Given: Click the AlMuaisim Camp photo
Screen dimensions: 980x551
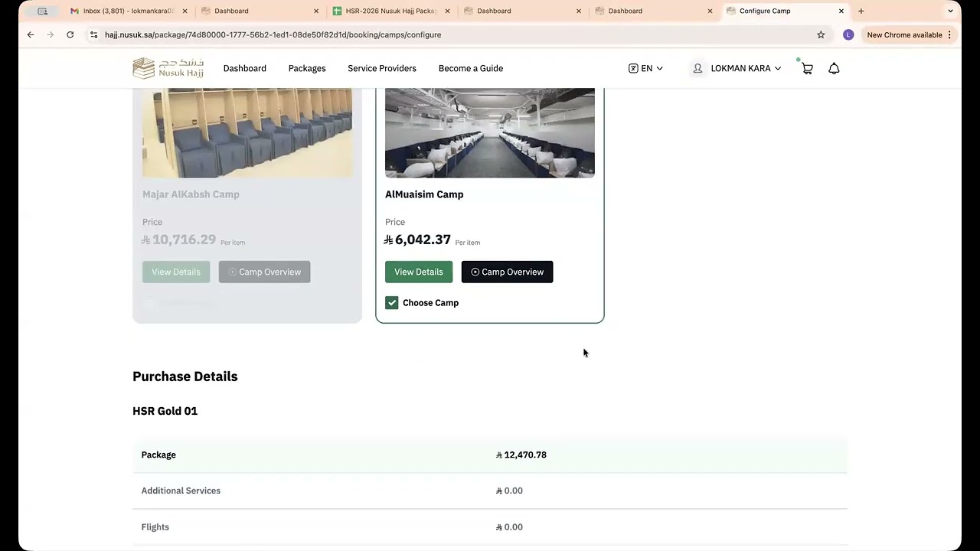Looking at the screenshot, I should (x=490, y=133).
